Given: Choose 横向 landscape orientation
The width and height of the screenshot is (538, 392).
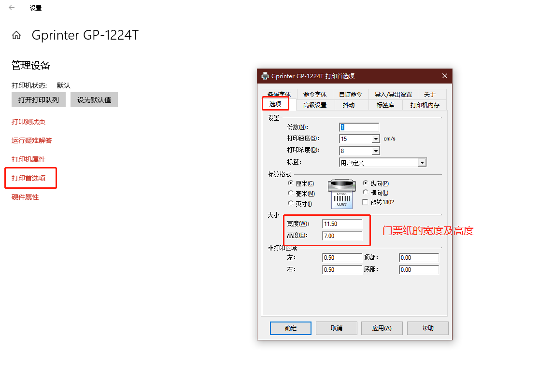Looking at the screenshot, I should [x=366, y=193].
